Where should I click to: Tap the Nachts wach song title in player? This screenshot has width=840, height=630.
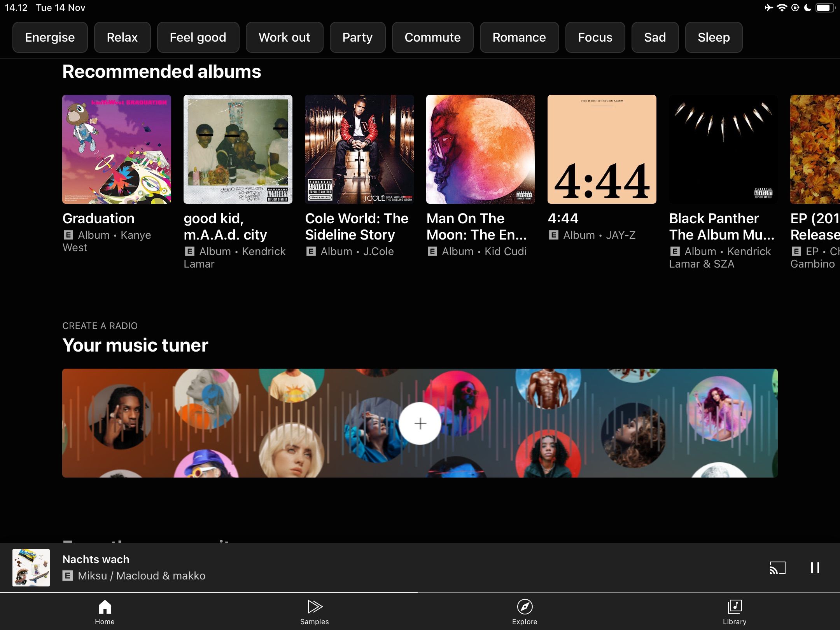pos(96,559)
